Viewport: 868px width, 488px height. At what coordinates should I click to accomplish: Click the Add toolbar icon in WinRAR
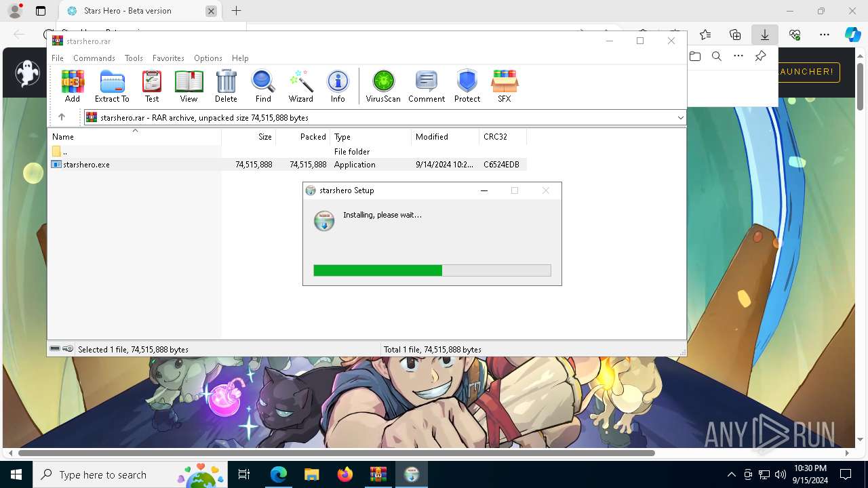(x=73, y=86)
